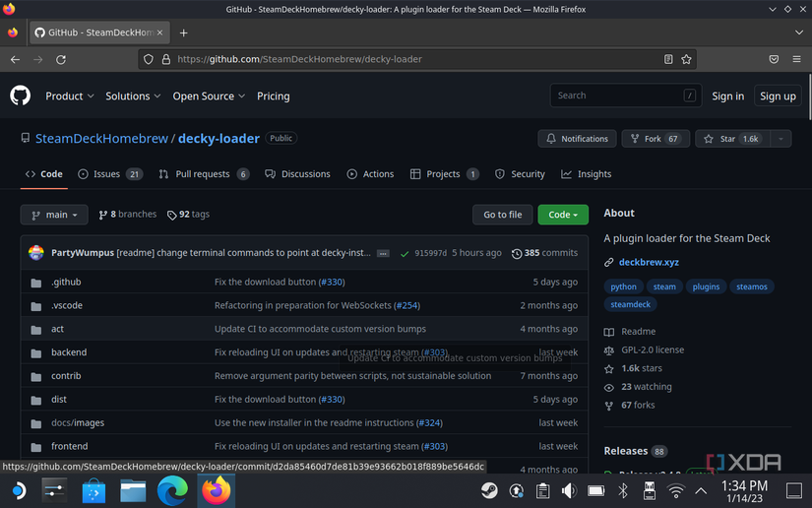This screenshot has height=508, width=812.
Task: Click the shield tracking protection icon
Action: tap(149, 59)
